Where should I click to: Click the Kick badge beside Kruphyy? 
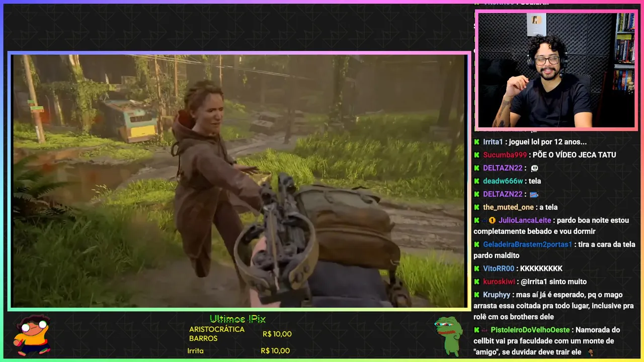pyautogui.click(x=476, y=295)
